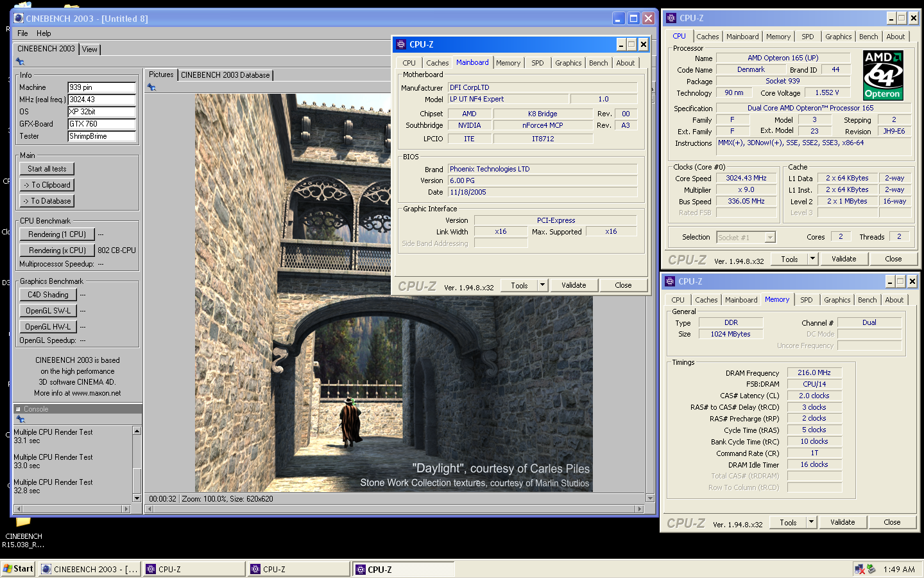Click the To Database button
Screen dimensions: 924x578
47,201
